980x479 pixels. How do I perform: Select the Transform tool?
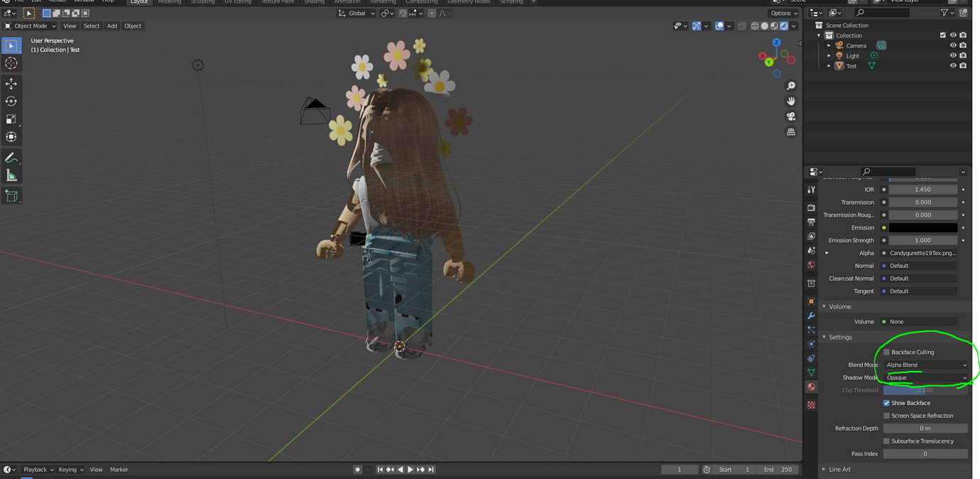(x=11, y=136)
